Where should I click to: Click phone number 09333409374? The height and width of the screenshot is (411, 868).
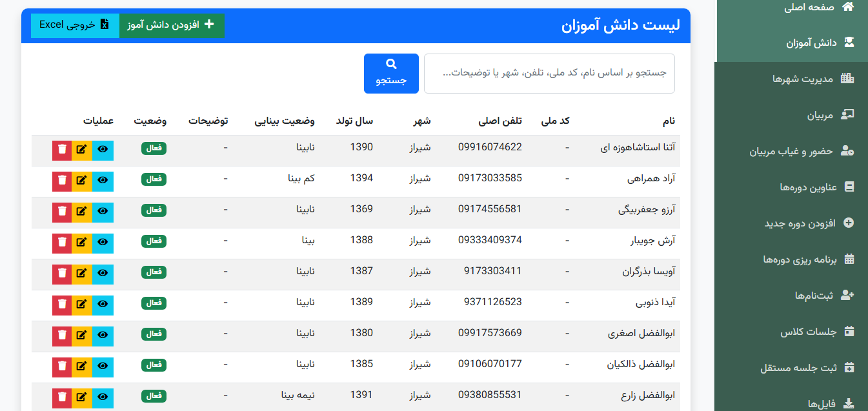490,240
